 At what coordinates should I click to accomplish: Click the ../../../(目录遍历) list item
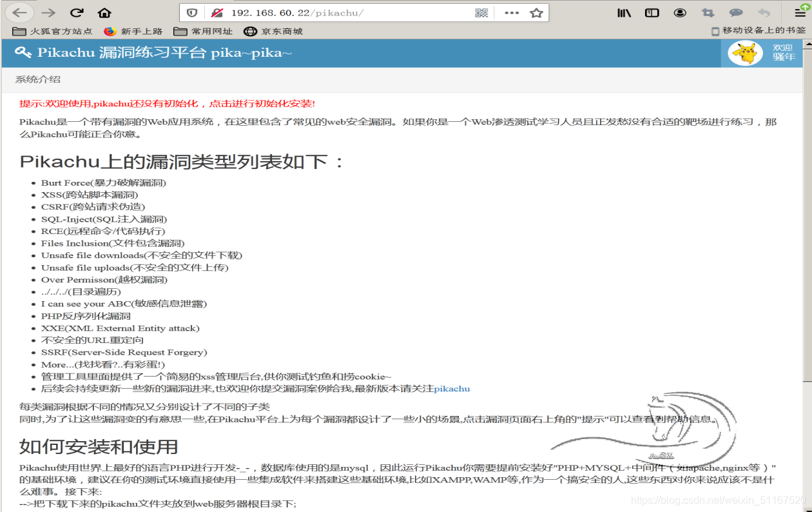click(x=81, y=291)
